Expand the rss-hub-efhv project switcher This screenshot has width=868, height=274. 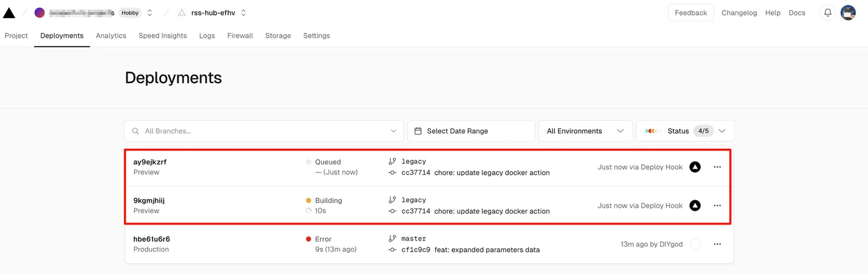coord(244,12)
